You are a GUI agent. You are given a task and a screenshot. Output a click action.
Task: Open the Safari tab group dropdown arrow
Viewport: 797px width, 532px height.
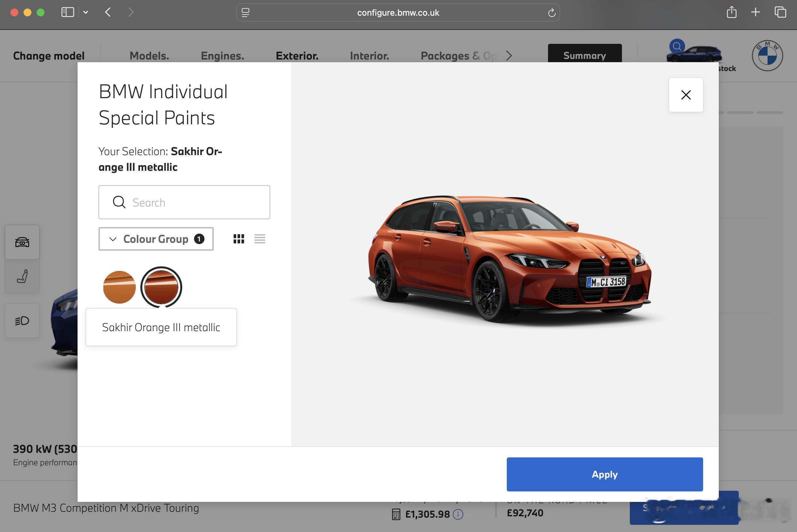click(x=86, y=12)
